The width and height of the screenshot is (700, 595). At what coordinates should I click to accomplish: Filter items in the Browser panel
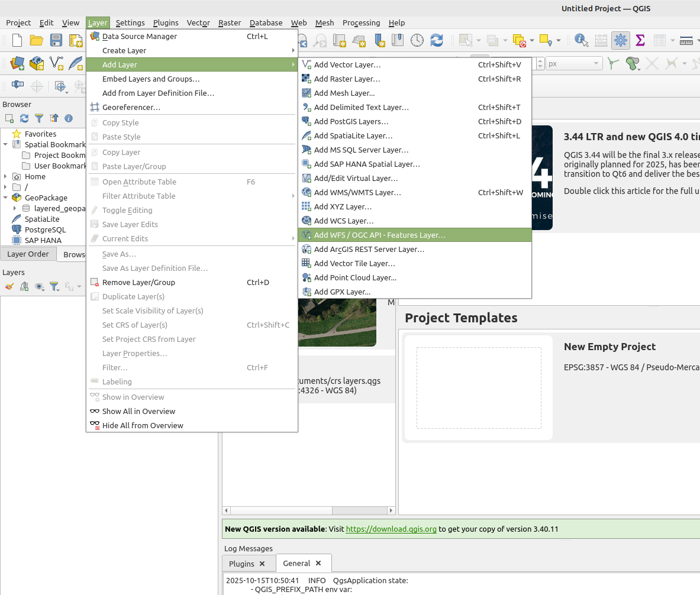click(x=39, y=118)
